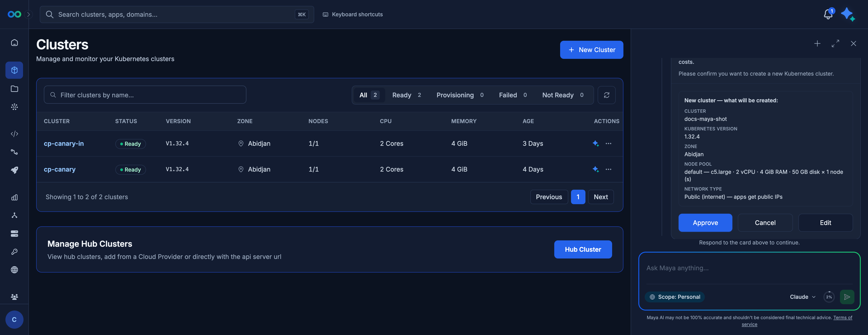The width and height of the screenshot is (868, 335).
Task: Open the globe domains icon in sidebar
Action: (x=14, y=270)
